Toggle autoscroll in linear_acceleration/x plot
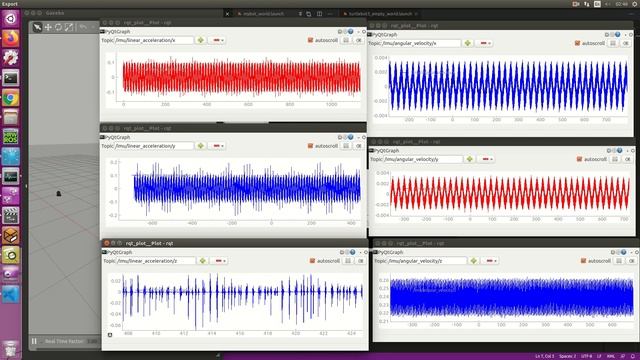 point(323,40)
